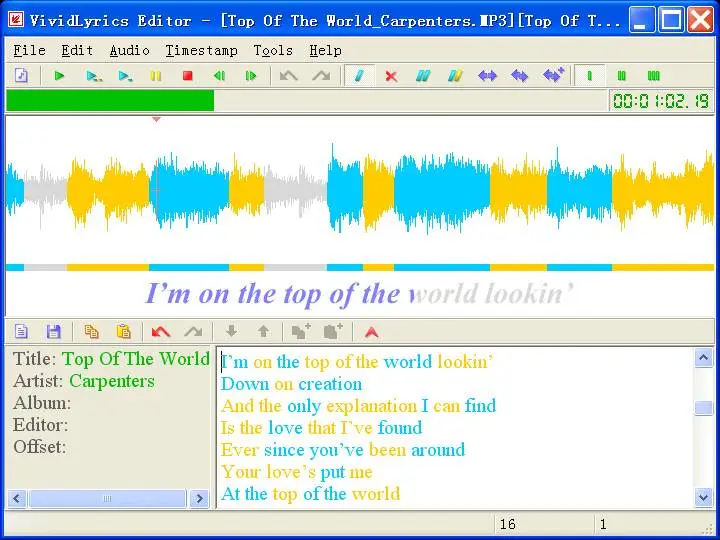The image size is (720, 540).
Task: Click the red X delete timestamp icon
Action: tap(391, 76)
